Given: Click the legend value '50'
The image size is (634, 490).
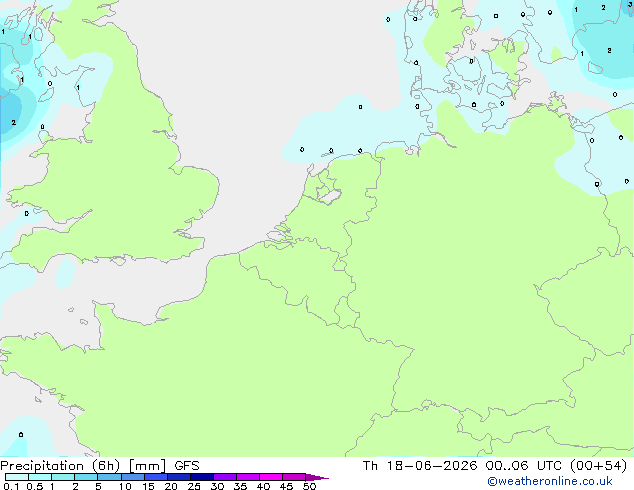Looking at the screenshot, I should tap(310, 486).
